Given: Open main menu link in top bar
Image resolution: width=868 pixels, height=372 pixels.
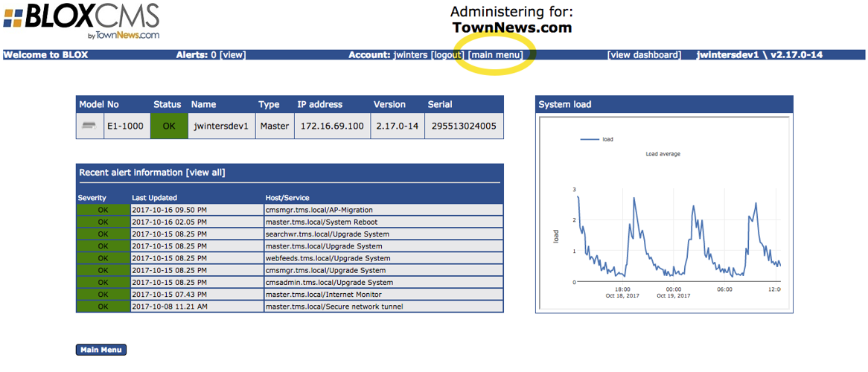Looking at the screenshot, I should point(496,55).
